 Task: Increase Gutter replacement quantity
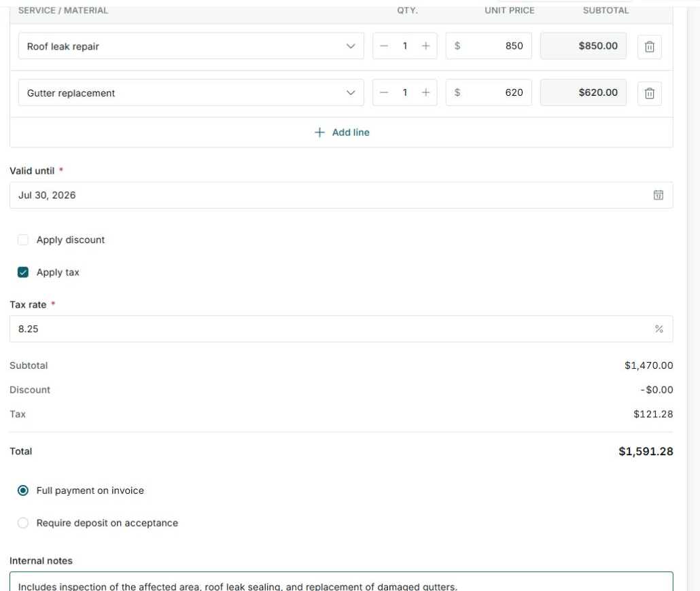[425, 92]
